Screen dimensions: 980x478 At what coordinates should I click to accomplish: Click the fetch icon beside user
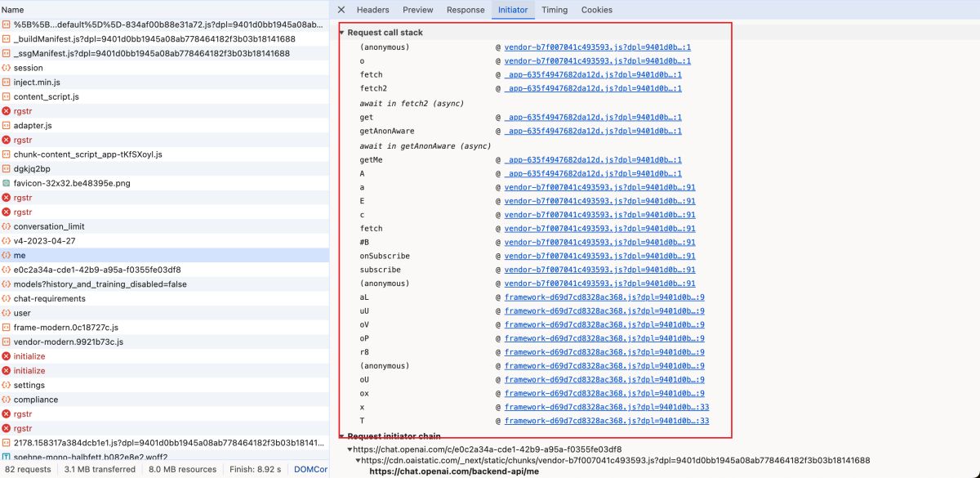[x=6, y=313]
